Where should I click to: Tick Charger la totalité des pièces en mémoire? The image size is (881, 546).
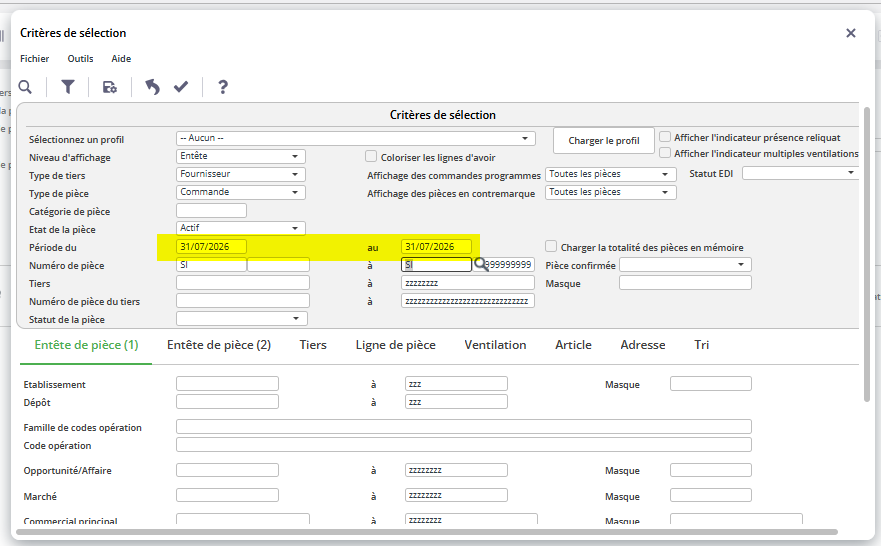tap(551, 246)
